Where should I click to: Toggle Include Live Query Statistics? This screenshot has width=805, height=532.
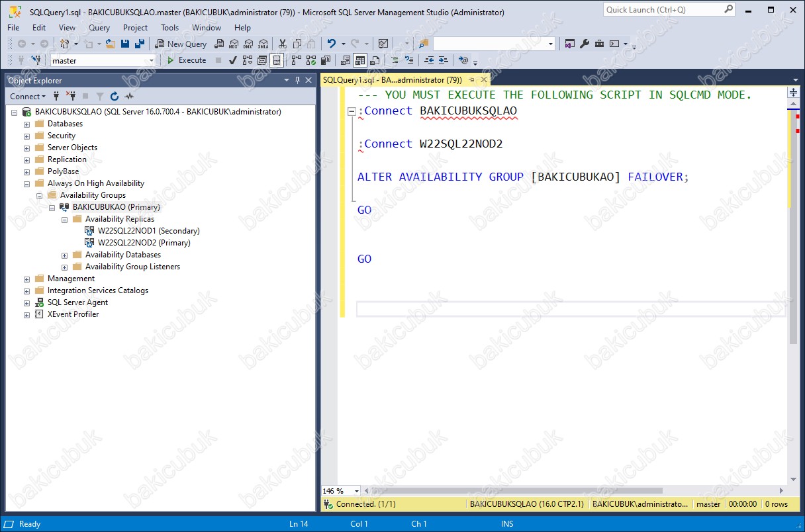[x=310, y=60]
